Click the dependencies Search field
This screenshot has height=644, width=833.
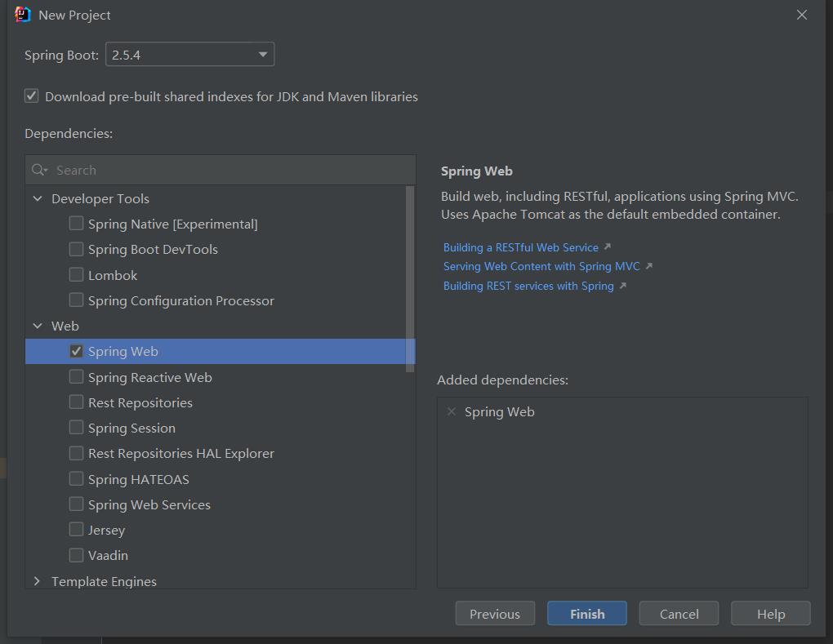pyautogui.click(x=229, y=170)
